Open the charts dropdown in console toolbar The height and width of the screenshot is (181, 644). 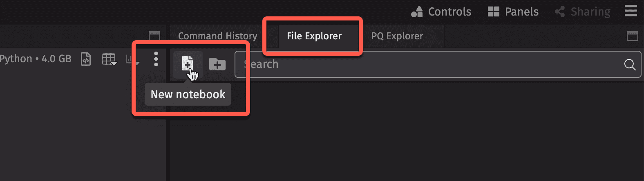(x=132, y=60)
